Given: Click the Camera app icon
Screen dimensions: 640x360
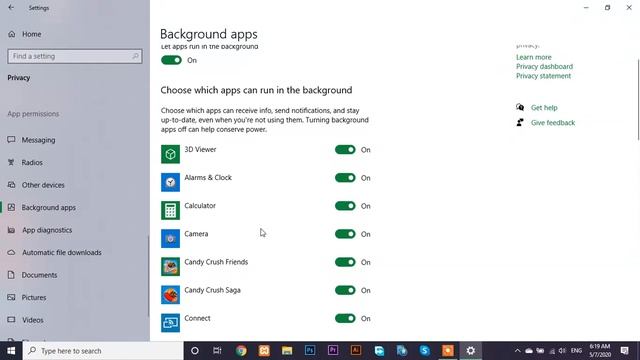Looking at the screenshot, I should coord(170,238).
